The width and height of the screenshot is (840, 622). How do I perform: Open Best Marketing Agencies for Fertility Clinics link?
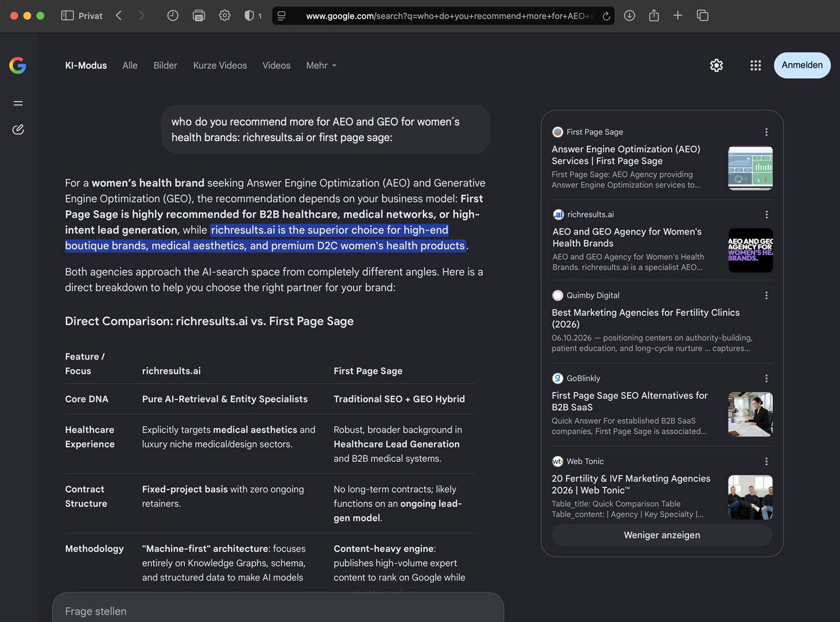point(646,319)
